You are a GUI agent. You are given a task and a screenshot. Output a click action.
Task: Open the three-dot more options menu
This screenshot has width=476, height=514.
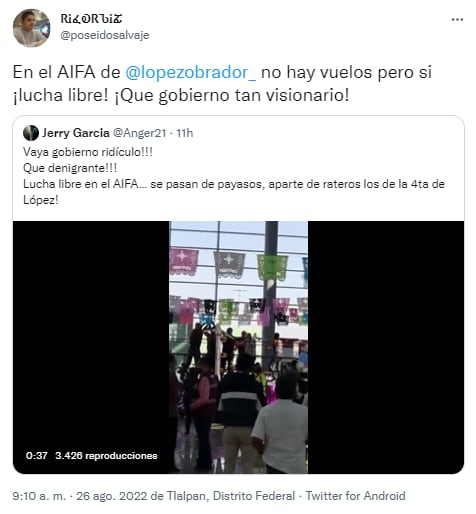coord(457,20)
